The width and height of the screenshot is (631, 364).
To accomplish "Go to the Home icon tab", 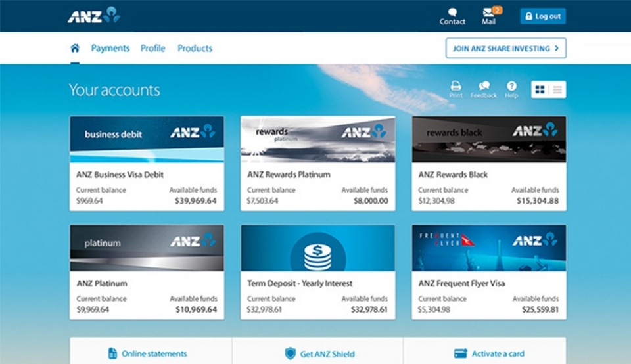I will 75,48.
